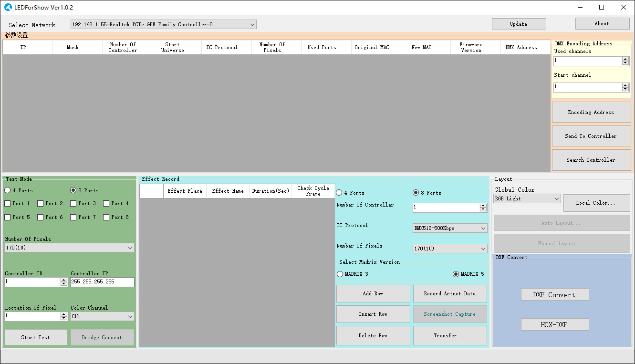The height and width of the screenshot is (364, 635).
Task: Open the Select Network dropdown
Action: click(x=164, y=24)
